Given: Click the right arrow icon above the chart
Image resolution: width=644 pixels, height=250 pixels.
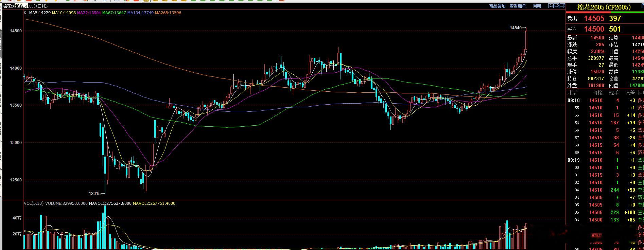Looking at the screenshot, I should (556, 6).
